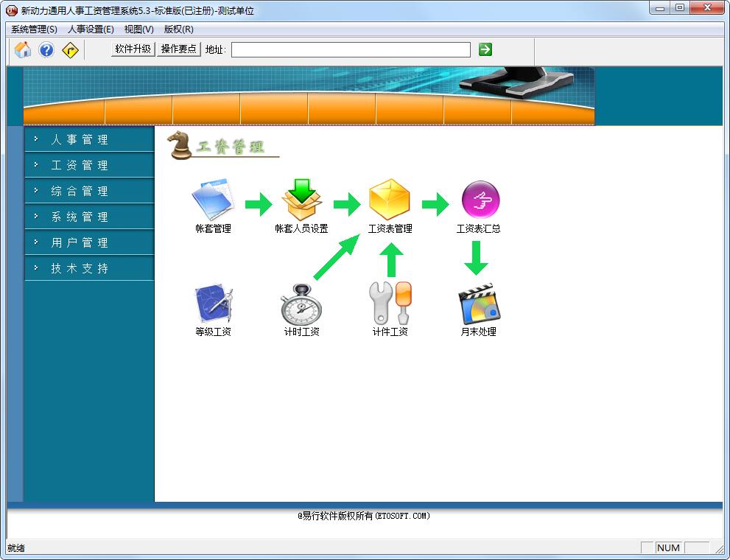Click into the 地址 address field
This screenshot has width=730, height=560.
click(351, 49)
